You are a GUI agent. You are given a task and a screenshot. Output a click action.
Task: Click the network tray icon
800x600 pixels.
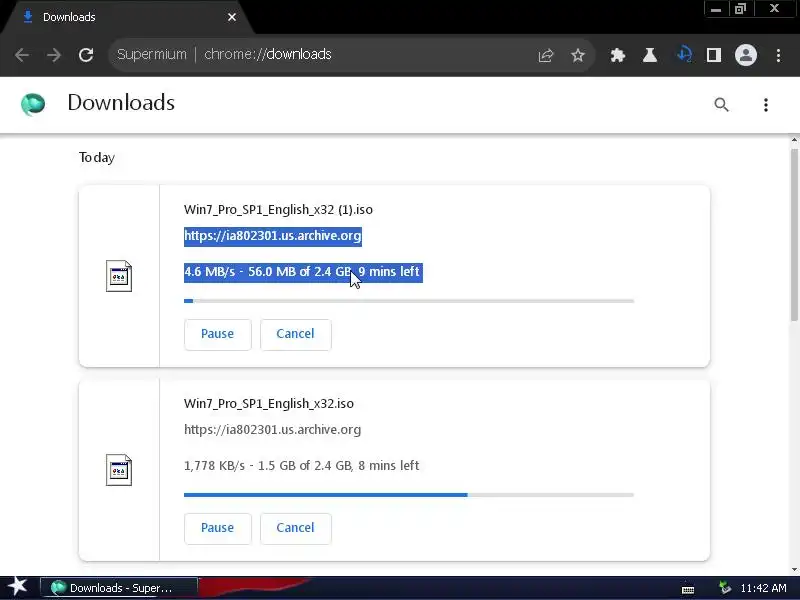tap(724, 588)
